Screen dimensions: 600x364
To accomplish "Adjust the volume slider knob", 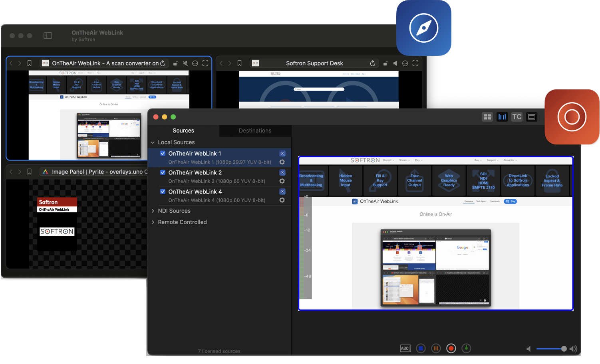I will click(564, 349).
